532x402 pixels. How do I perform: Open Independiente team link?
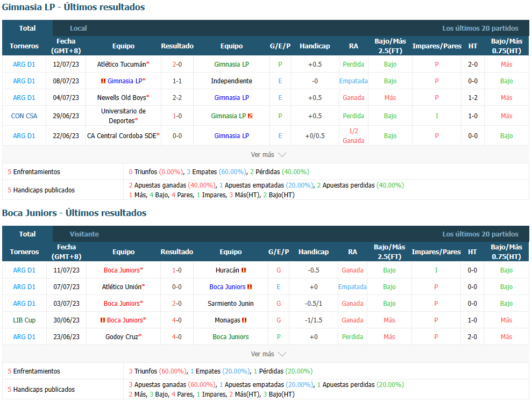[x=231, y=81]
